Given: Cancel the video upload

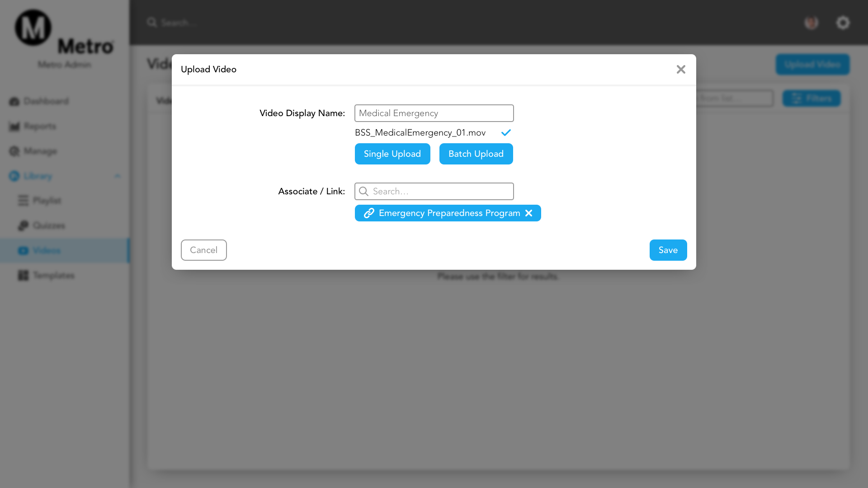Looking at the screenshot, I should (203, 250).
